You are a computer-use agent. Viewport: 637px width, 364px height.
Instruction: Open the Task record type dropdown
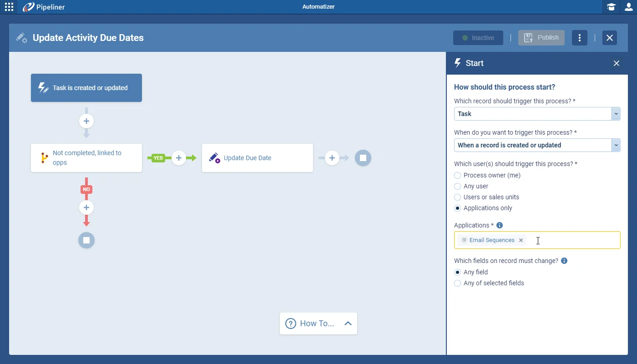(x=537, y=114)
